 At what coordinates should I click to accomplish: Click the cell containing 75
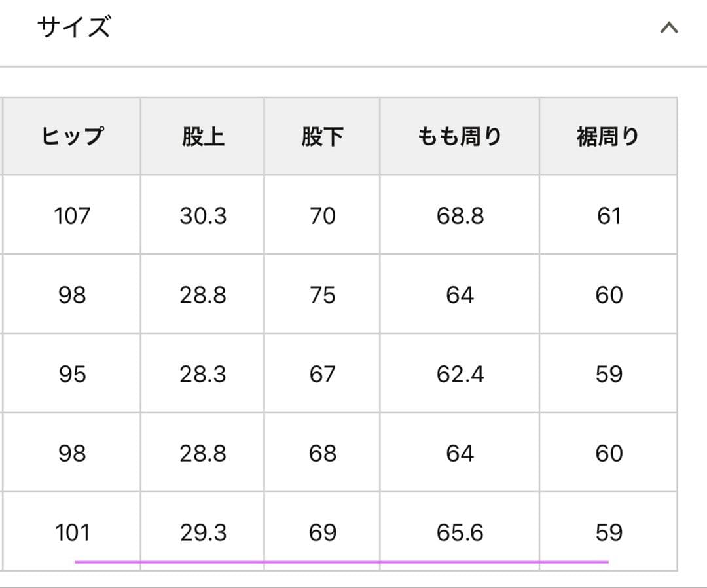[321, 295]
